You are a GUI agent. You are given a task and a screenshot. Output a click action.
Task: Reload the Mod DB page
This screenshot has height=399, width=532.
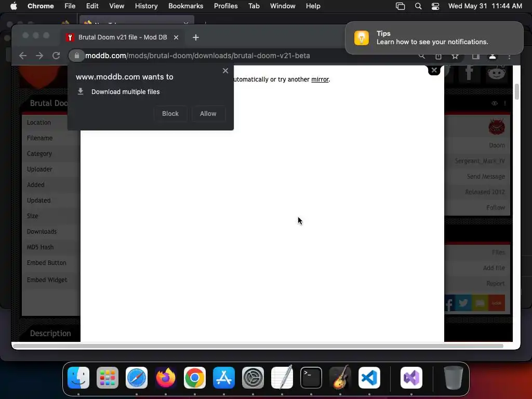pyautogui.click(x=56, y=56)
